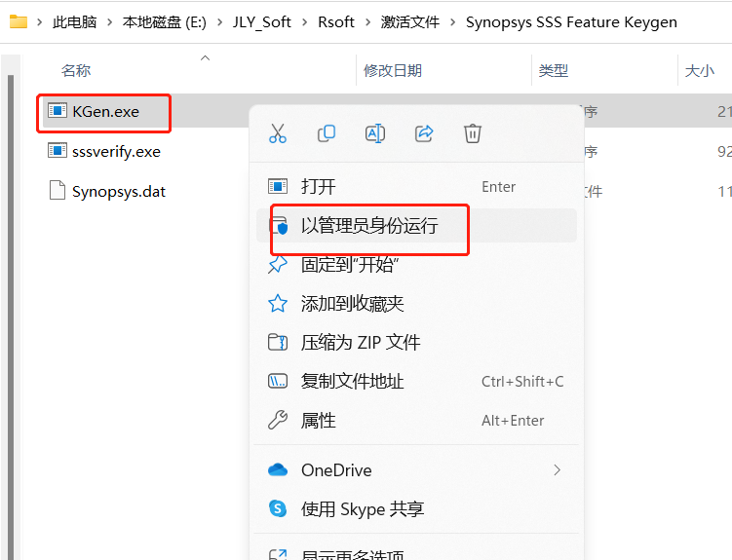The image size is (732, 560).
Task: Choose 添加到收藏夹 menu entry
Action: 416,304
